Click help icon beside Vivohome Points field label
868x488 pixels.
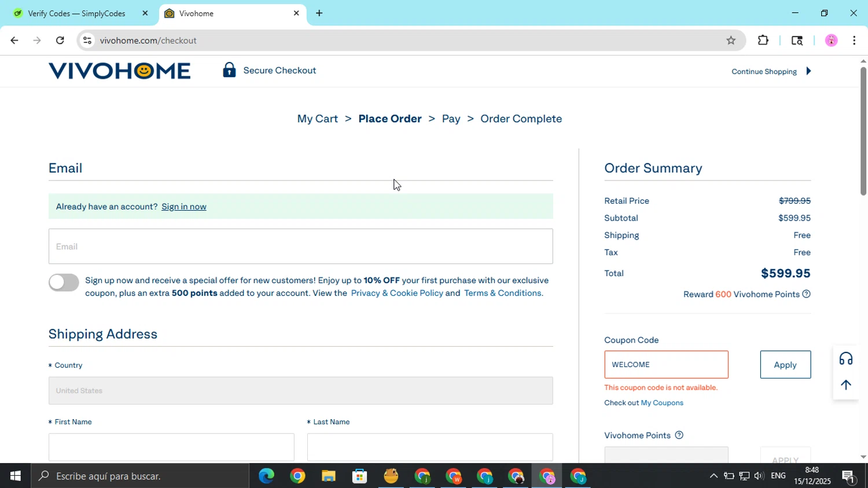point(679,435)
